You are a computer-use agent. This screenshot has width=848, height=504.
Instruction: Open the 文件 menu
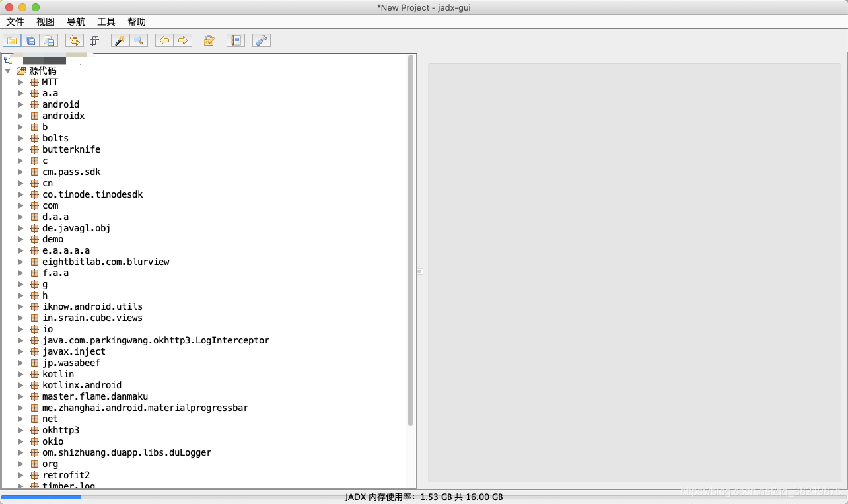click(15, 22)
